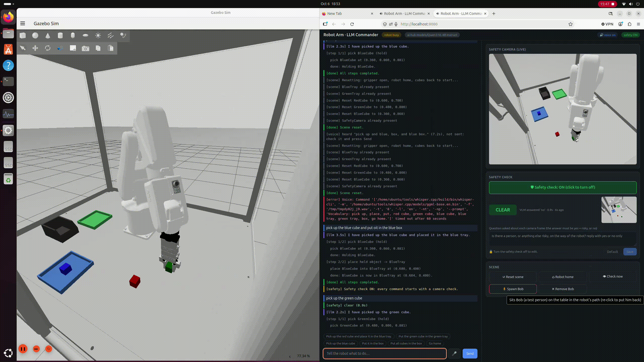Toggle the safety ON badge in header
The height and width of the screenshot is (362, 644).
[x=630, y=35]
